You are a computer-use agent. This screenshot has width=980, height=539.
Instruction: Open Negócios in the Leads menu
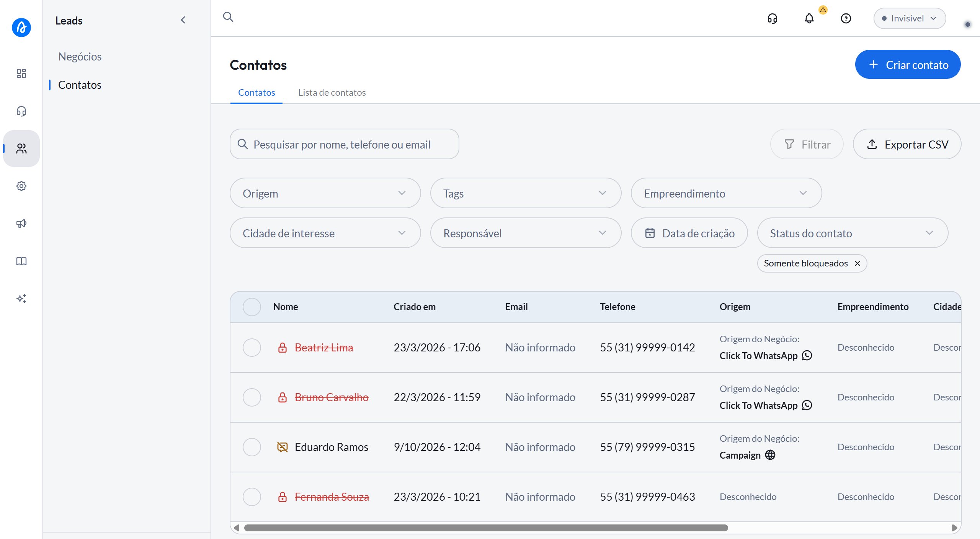pos(80,57)
